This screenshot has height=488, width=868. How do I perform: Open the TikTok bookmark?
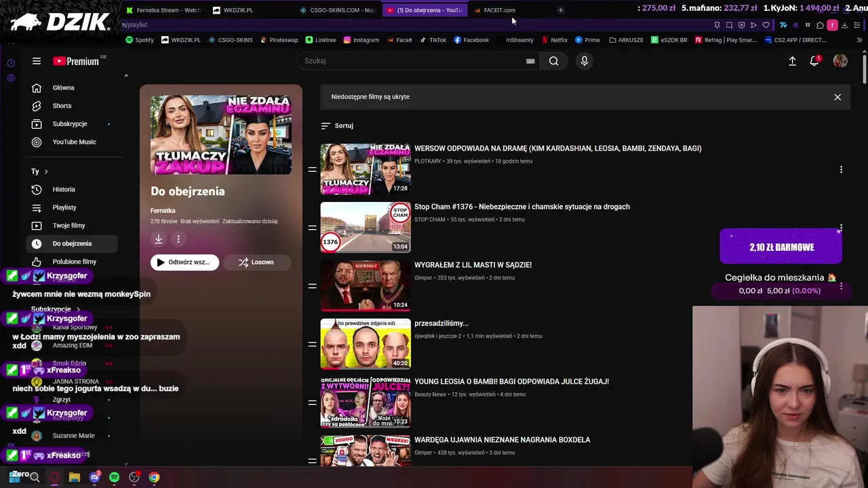click(433, 40)
